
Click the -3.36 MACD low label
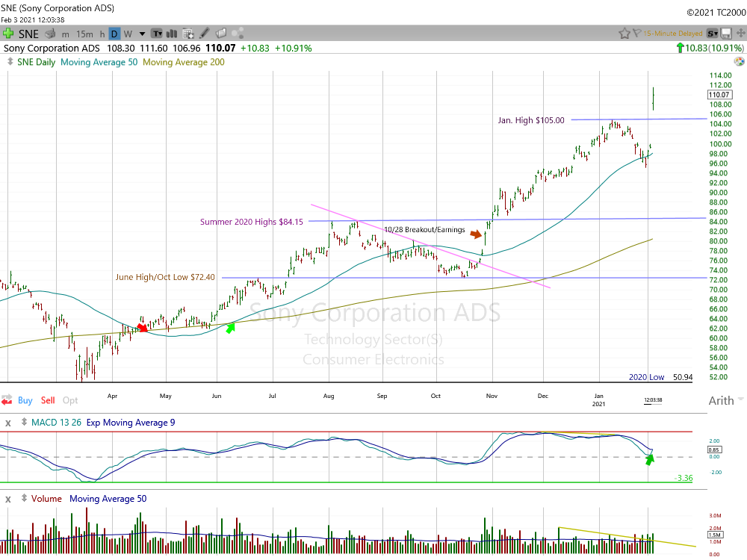tap(684, 478)
